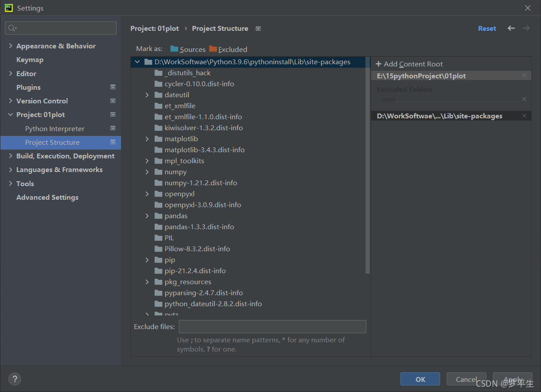Expand the Editor settings category
541x392 pixels.
tap(11, 73)
